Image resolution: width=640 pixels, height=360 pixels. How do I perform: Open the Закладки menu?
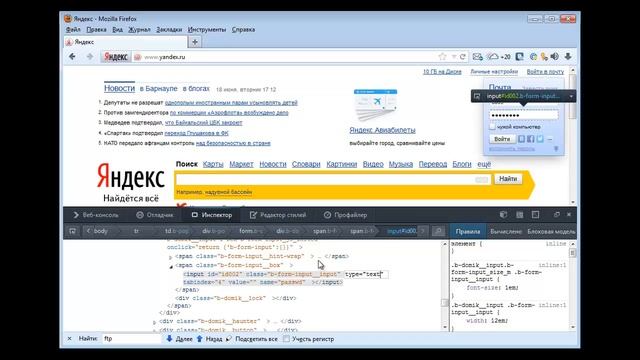pos(169,29)
